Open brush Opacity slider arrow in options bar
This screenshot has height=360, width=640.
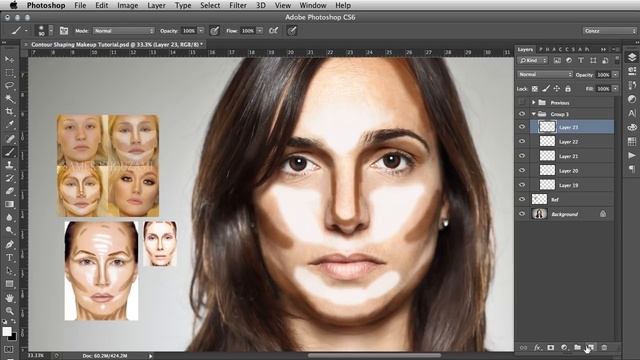pos(201,31)
